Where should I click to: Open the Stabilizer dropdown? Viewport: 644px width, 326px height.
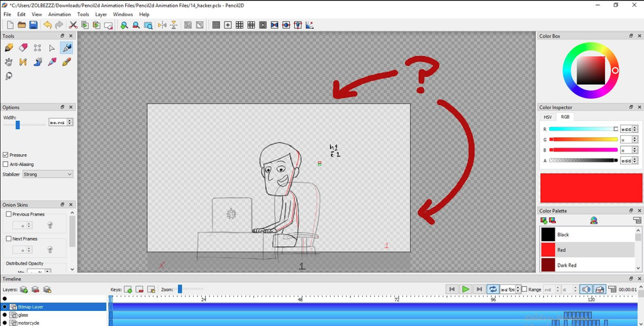(48, 174)
